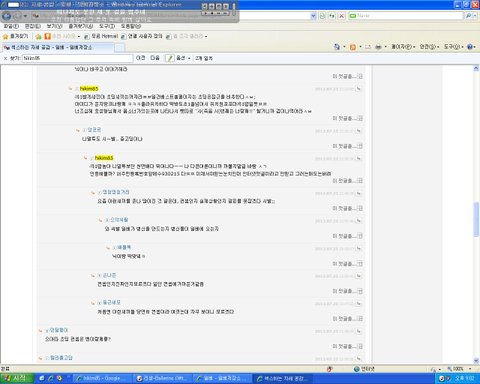The height and width of the screenshot is (384, 480).
Task: Click the vertical scrollbar thumb
Action: pyautogui.click(x=476, y=219)
